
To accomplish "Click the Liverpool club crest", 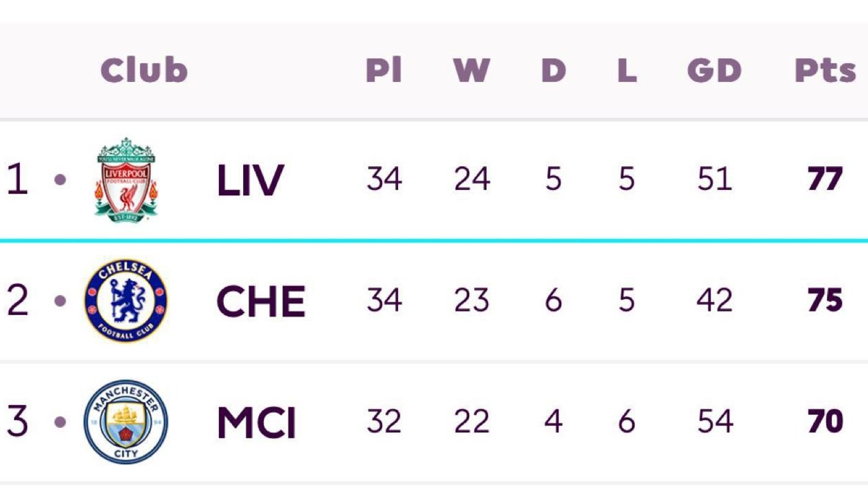I will click(126, 179).
